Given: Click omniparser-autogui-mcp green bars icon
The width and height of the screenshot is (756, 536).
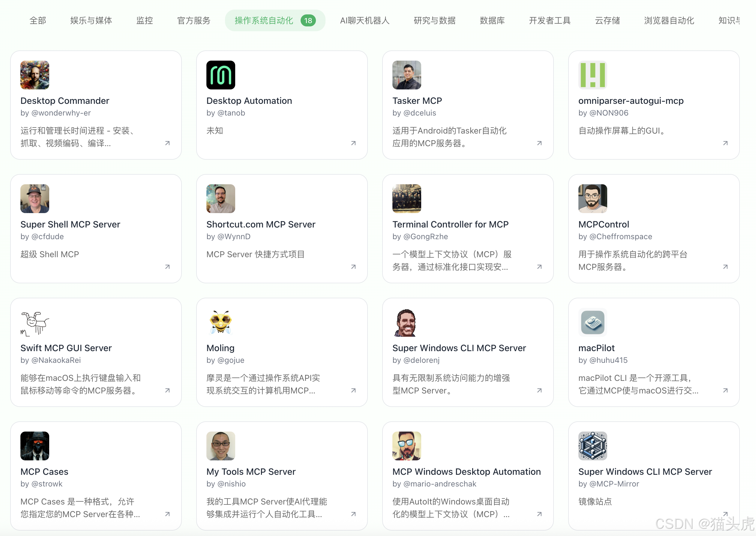Looking at the screenshot, I should [592, 75].
